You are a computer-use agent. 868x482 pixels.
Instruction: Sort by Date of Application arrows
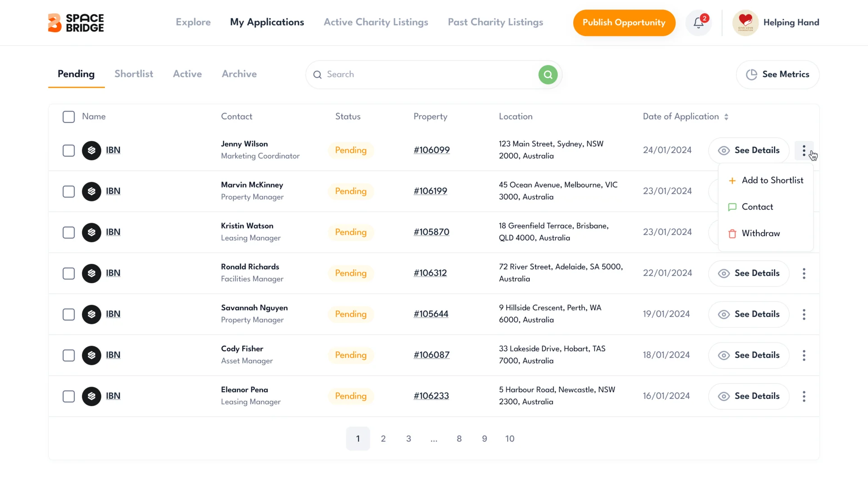726,117
